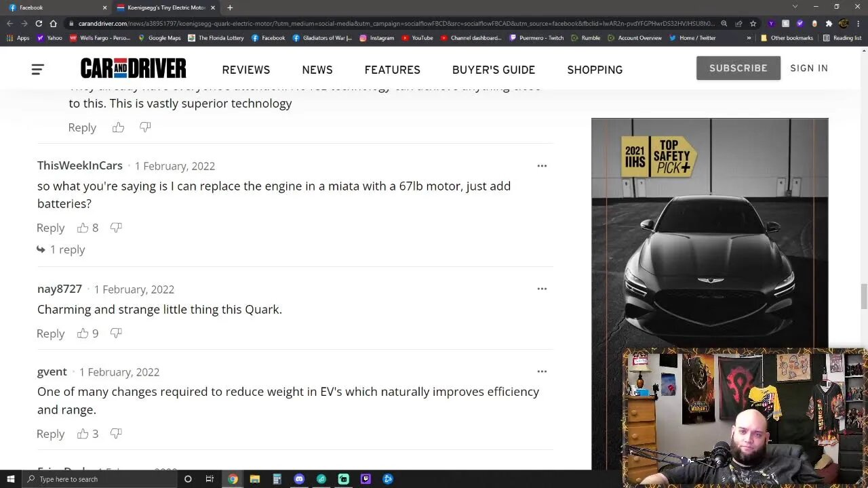Open gvent user profile
This screenshot has width=868, height=488.
52,371
